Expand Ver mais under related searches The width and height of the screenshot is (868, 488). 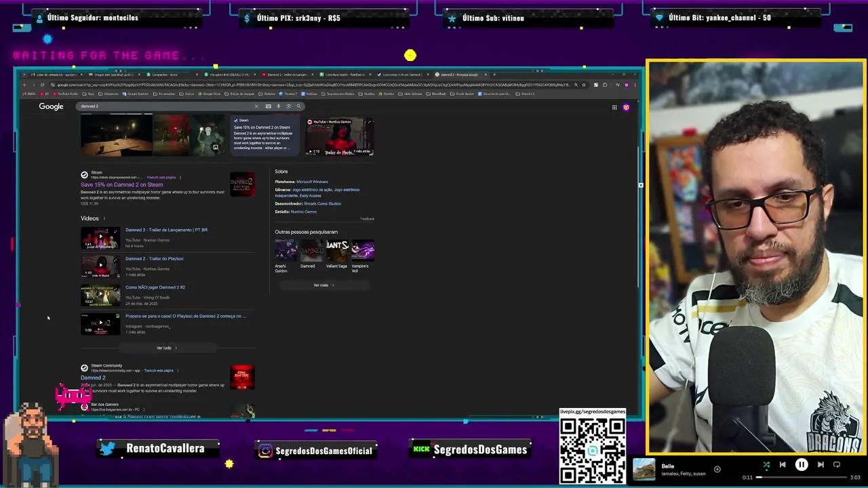(x=323, y=285)
